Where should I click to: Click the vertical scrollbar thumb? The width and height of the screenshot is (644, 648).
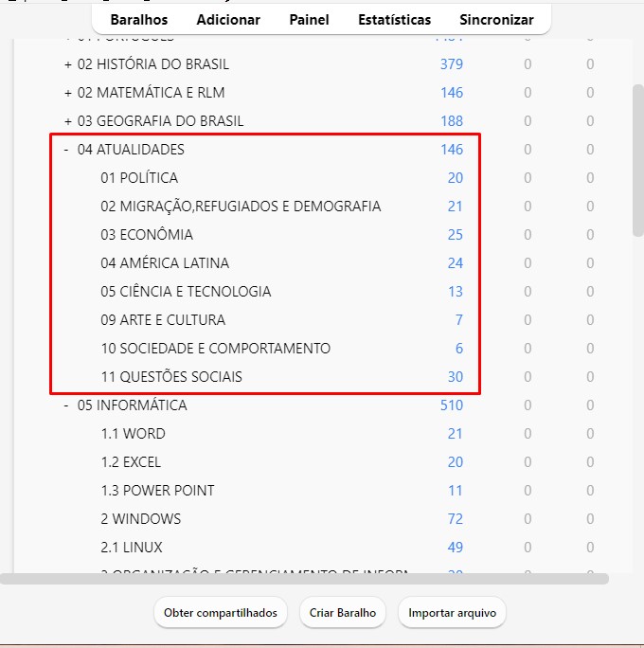(x=638, y=160)
